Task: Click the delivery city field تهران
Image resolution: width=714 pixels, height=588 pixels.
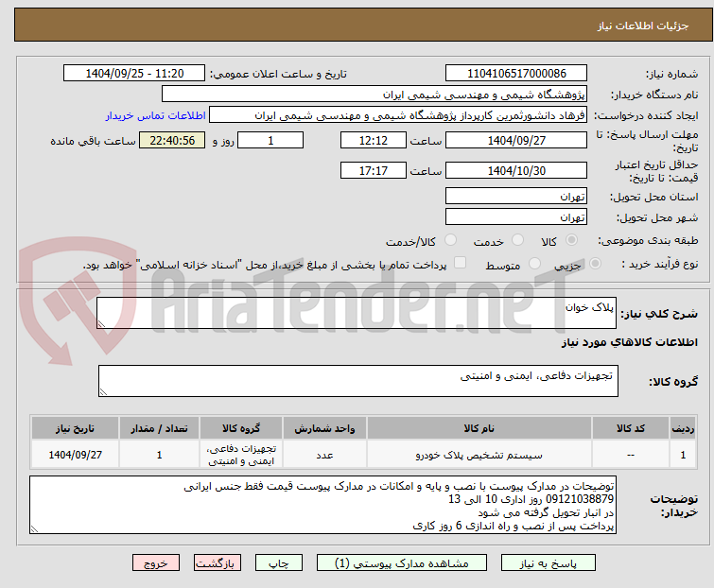Action: pyautogui.click(x=516, y=217)
